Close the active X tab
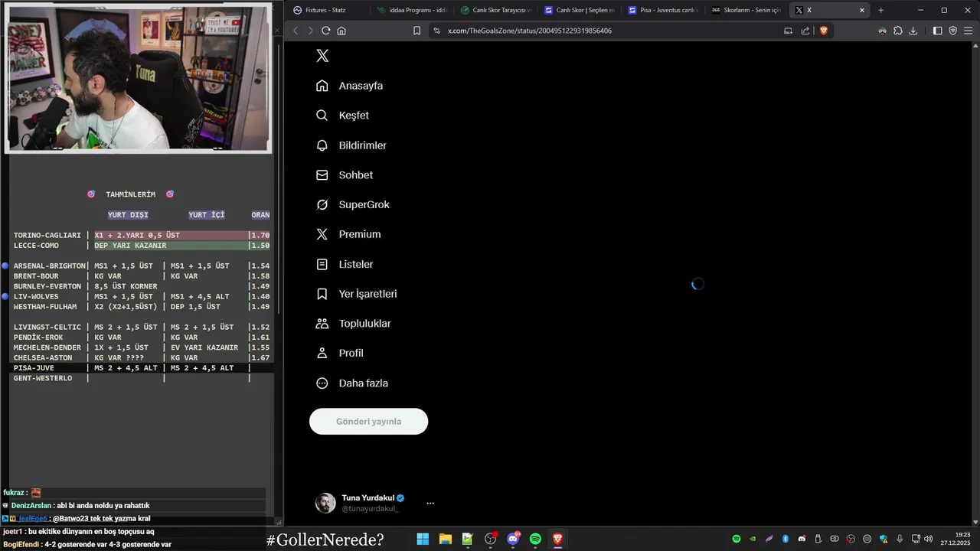 [862, 10]
